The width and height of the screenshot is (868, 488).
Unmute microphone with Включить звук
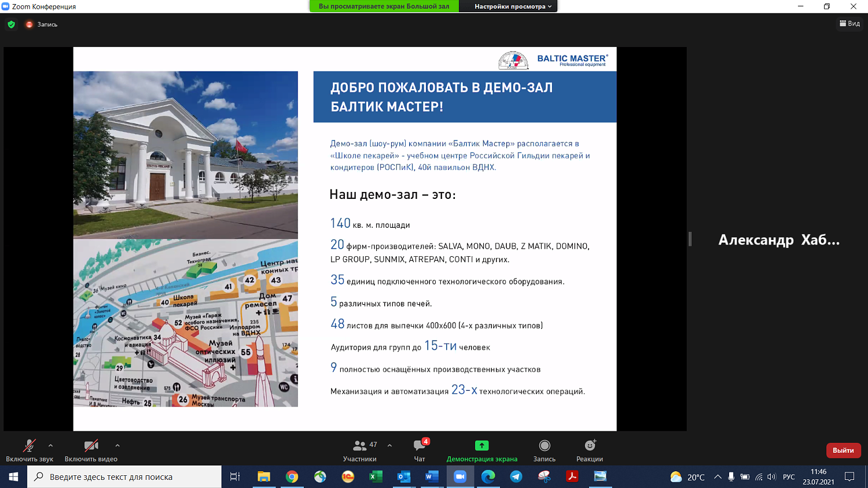pyautogui.click(x=30, y=450)
